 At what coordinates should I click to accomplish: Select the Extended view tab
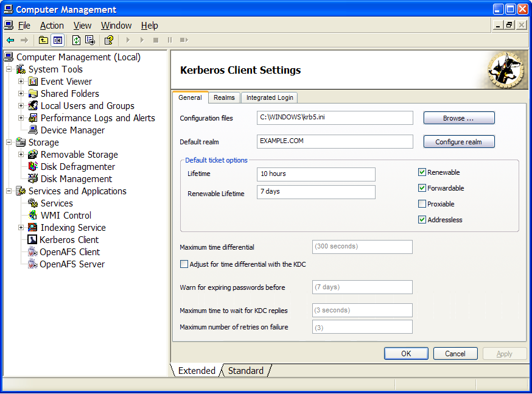(197, 371)
